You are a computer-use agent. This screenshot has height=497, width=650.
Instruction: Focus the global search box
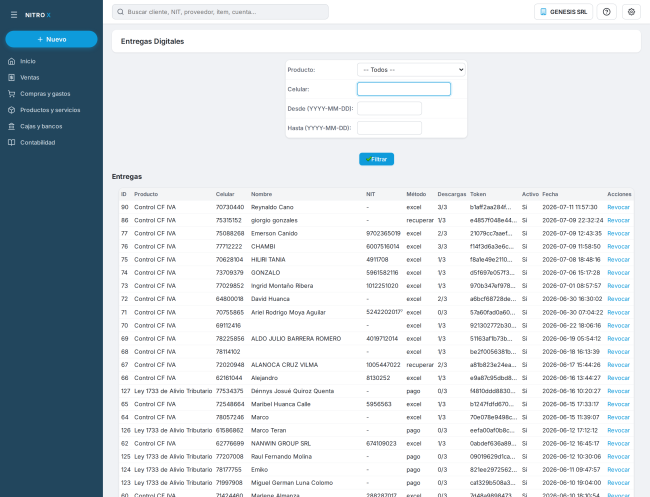point(221,12)
